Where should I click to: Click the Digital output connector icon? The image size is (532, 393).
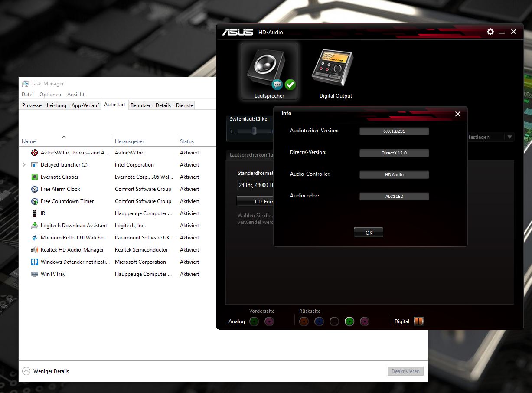click(418, 321)
